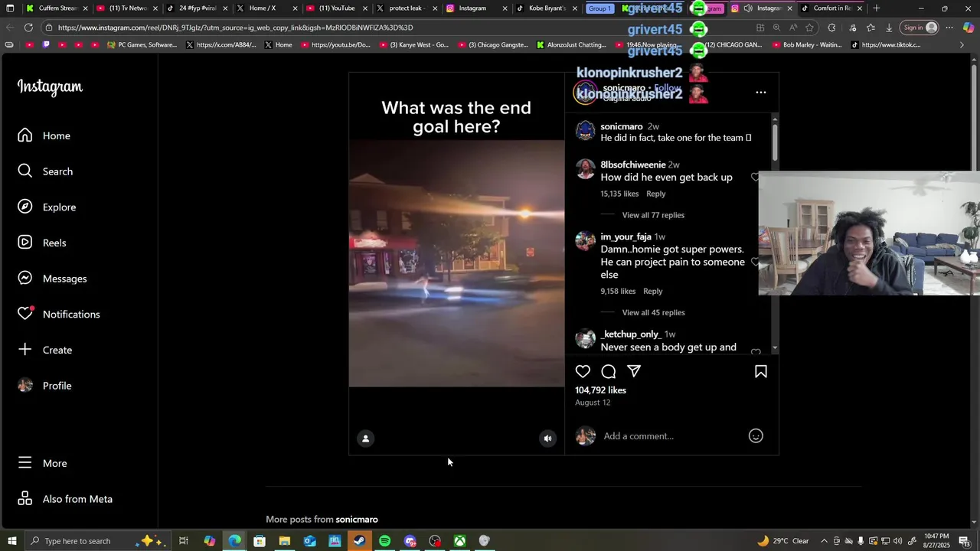The width and height of the screenshot is (980, 551).
Task: Open im_your_faja's profile username
Action: click(626, 236)
